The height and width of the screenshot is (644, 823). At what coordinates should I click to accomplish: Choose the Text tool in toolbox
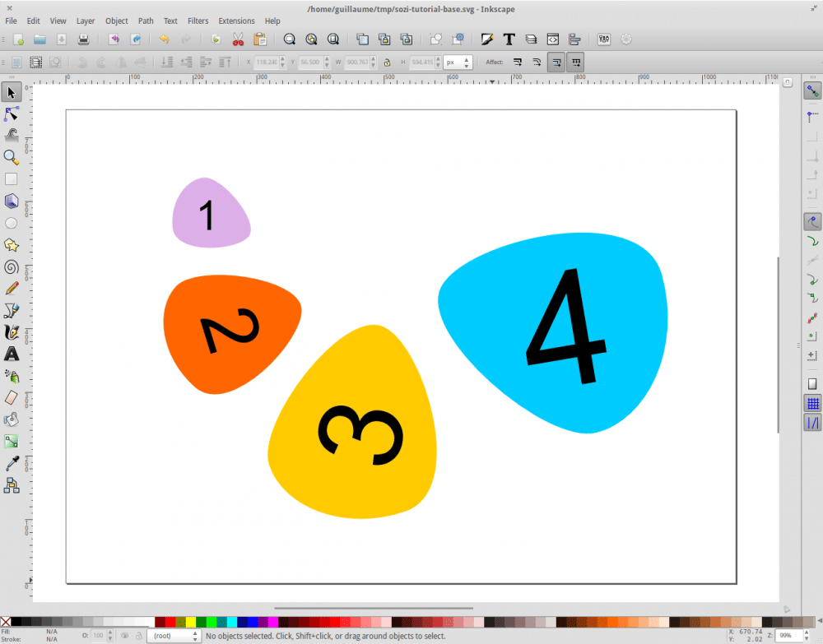[x=12, y=354]
